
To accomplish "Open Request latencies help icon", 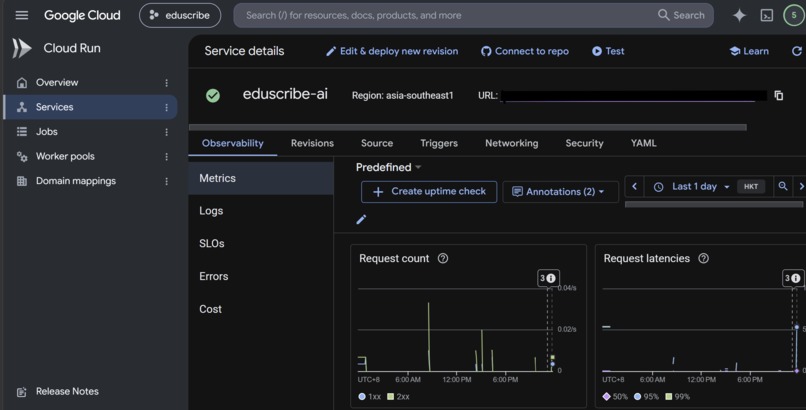I will pos(703,258).
